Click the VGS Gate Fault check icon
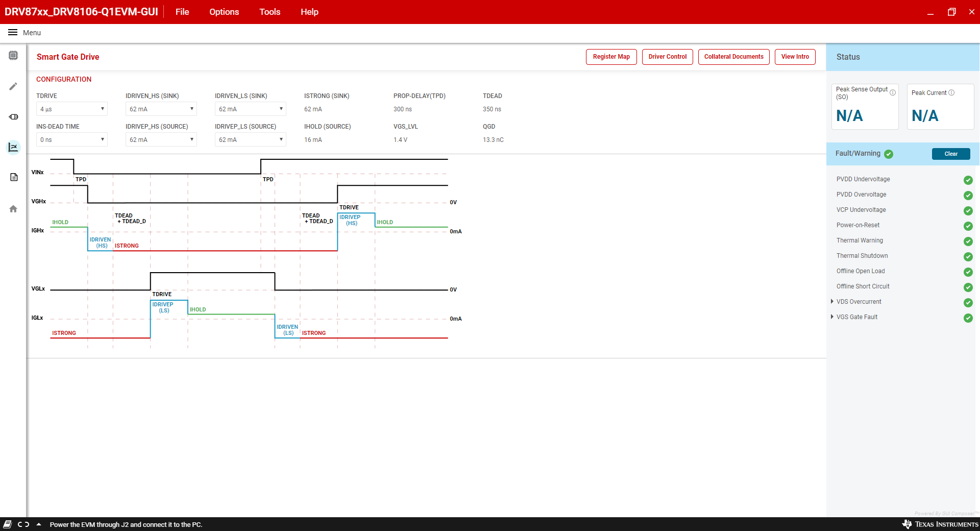980x531 pixels. click(968, 318)
